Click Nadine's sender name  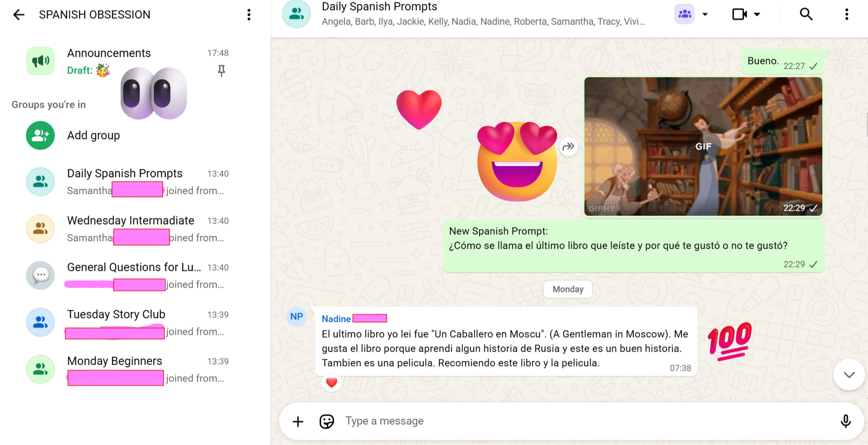pyautogui.click(x=336, y=319)
